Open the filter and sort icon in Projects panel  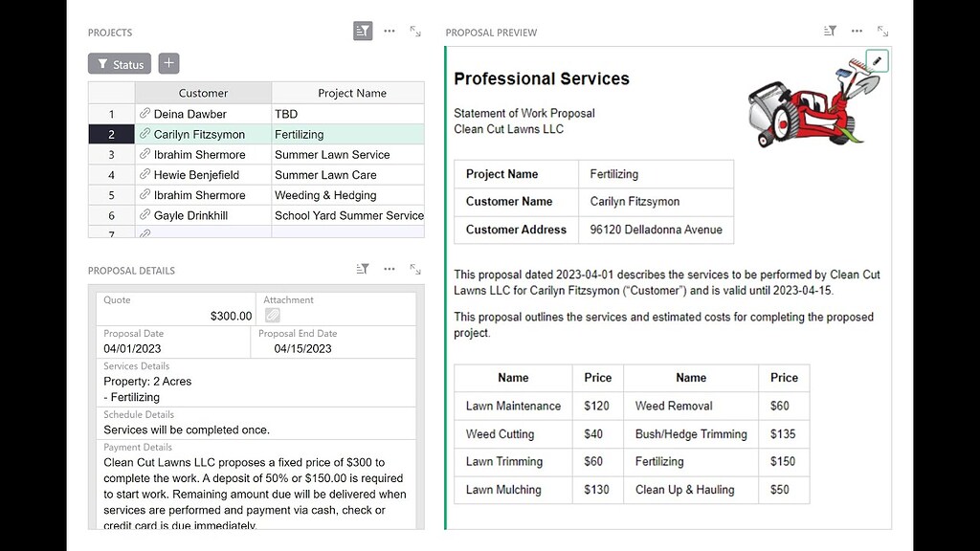[362, 30]
